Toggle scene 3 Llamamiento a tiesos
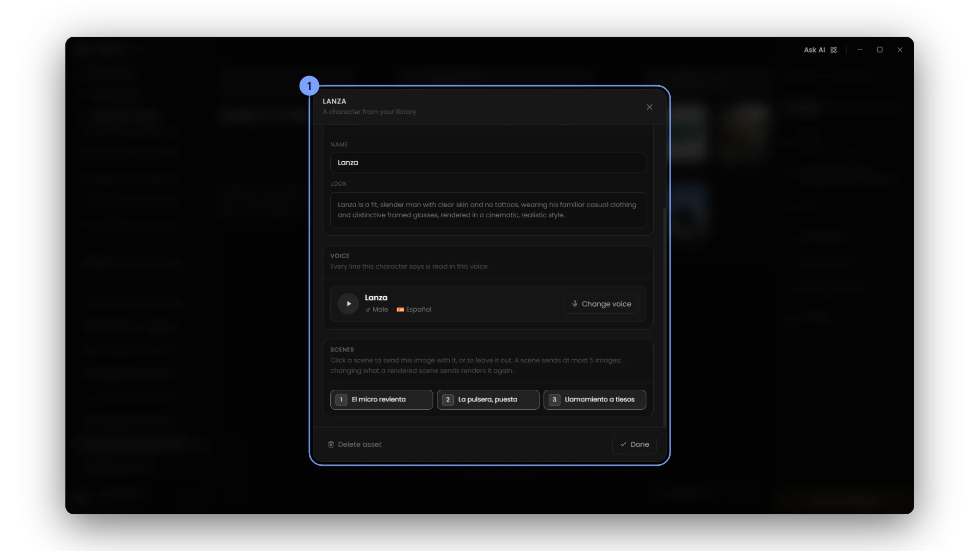Screen dimensions: 980x551 [x=595, y=399]
